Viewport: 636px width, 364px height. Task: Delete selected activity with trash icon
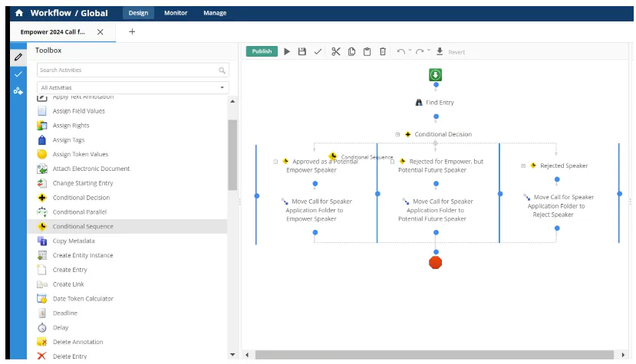tap(383, 51)
